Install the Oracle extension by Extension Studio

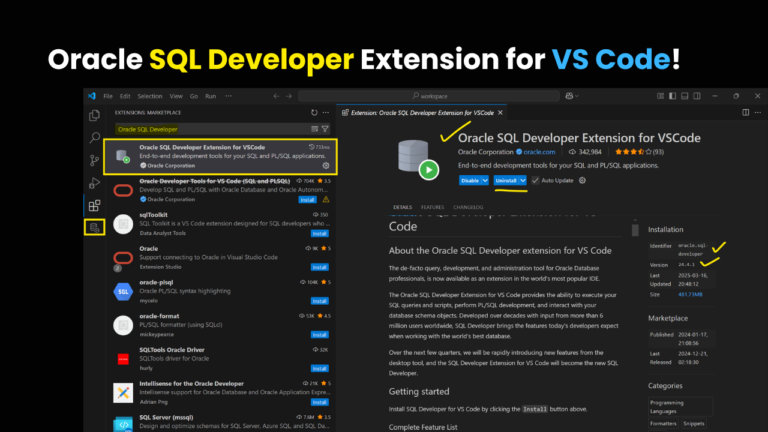(x=319, y=267)
